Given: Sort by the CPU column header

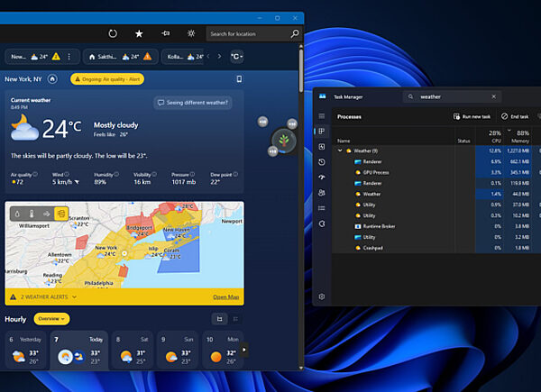Looking at the screenshot, I should pos(490,136).
